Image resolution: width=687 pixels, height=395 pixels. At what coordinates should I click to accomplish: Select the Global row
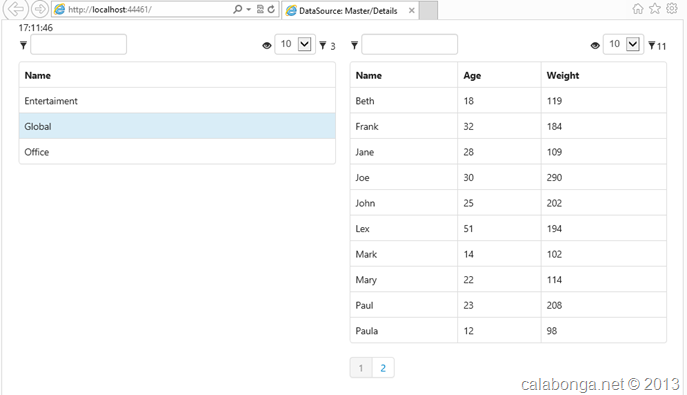177,126
